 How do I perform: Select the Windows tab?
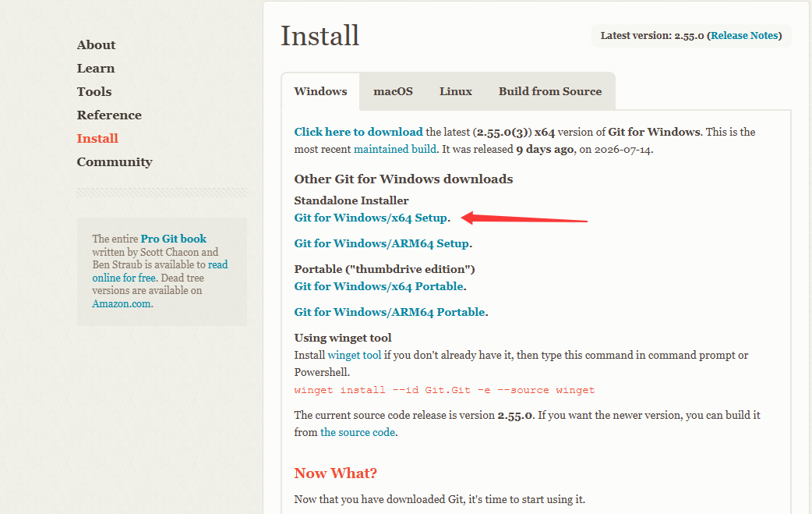tap(320, 91)
